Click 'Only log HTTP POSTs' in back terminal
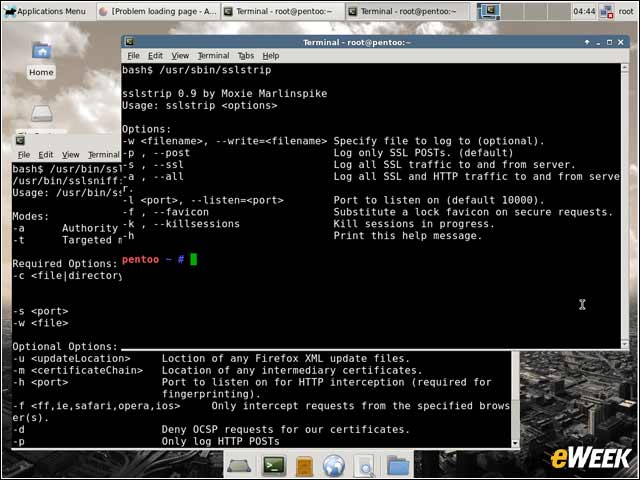The height and width of the screenshot is (480, 640). click(220, 442)
